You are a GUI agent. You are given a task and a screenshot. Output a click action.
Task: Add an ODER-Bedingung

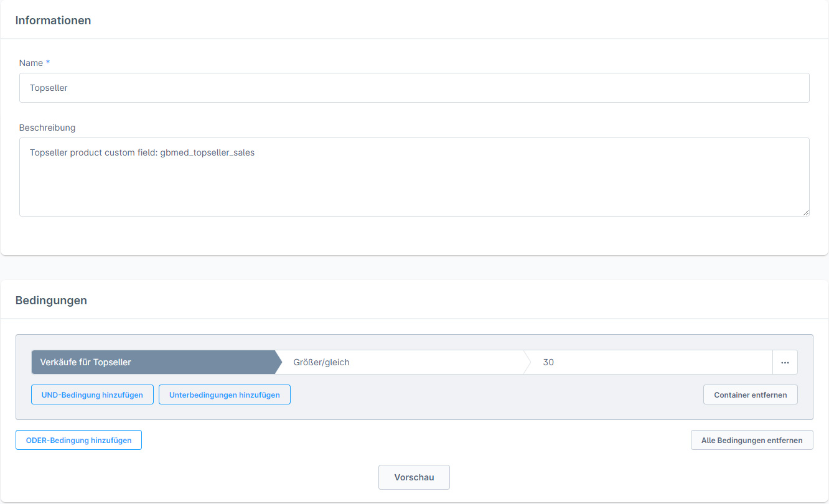[78, 440]
